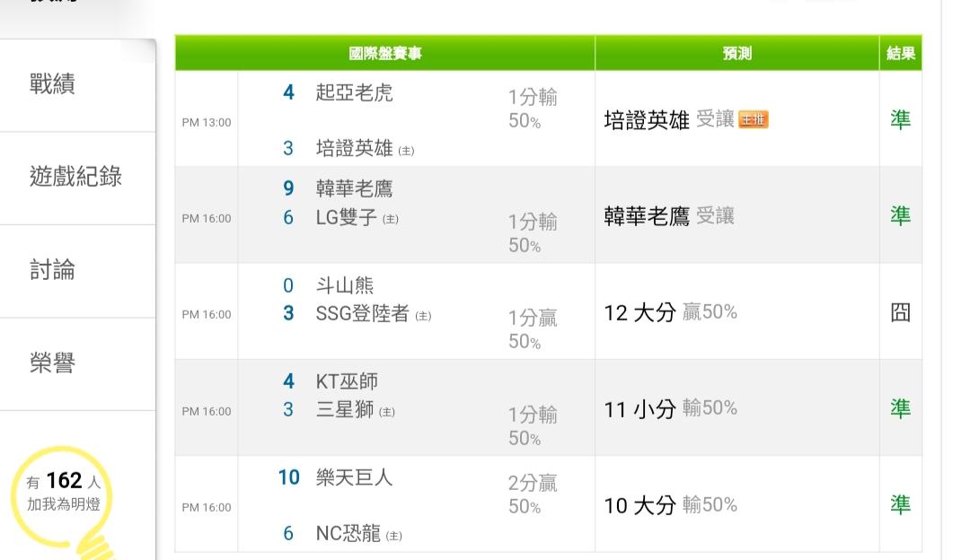Image resolution: width=970 pixels, height=560 pixels.
Task: Click team name 樂天巨人
Action: click(354, 477)
